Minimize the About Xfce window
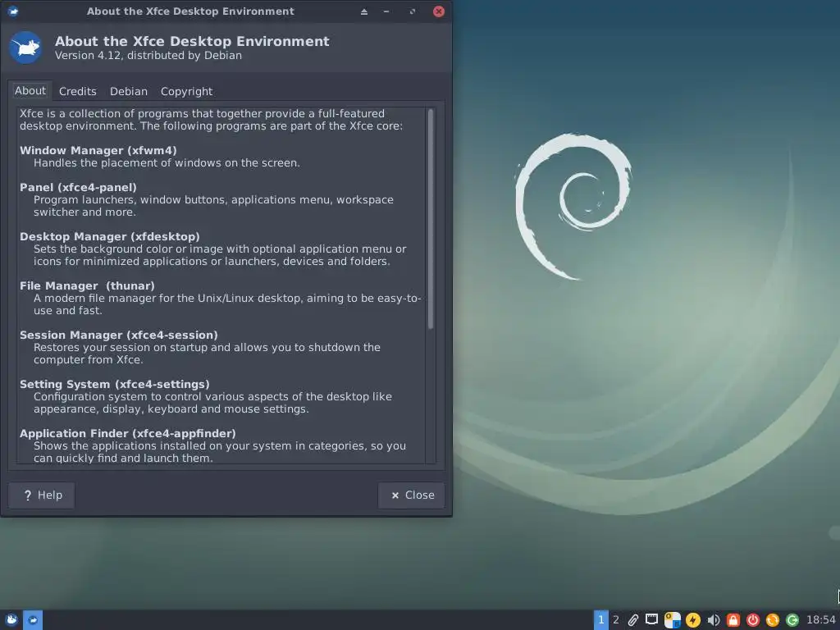The height and width of the screenshot is (630, 840). click(x=386, y=11)
